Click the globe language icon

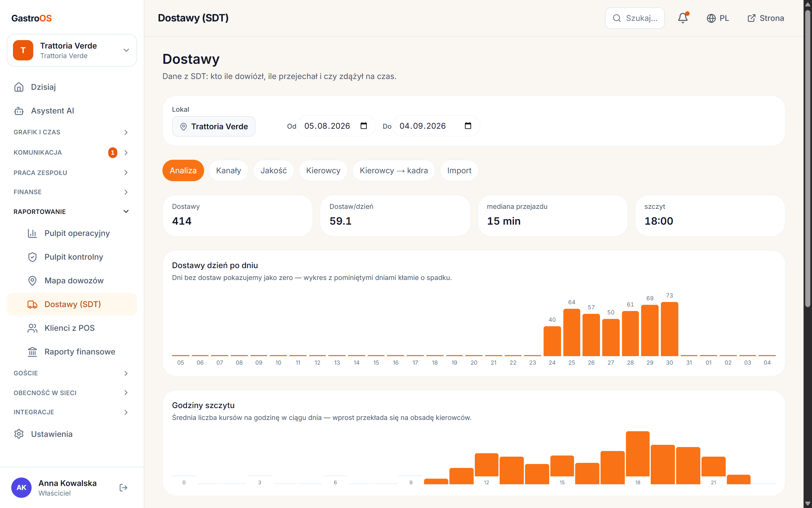[x=711, y=18]
